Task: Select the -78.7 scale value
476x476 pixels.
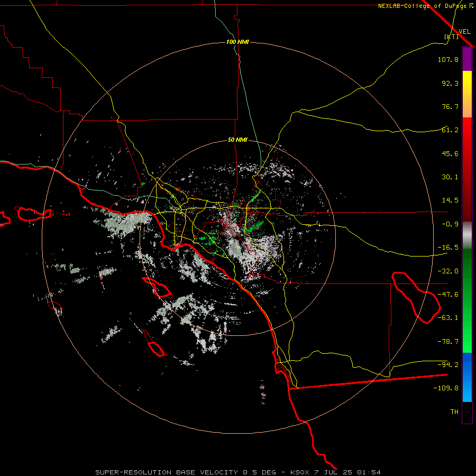Action: (x=448, y=342)
